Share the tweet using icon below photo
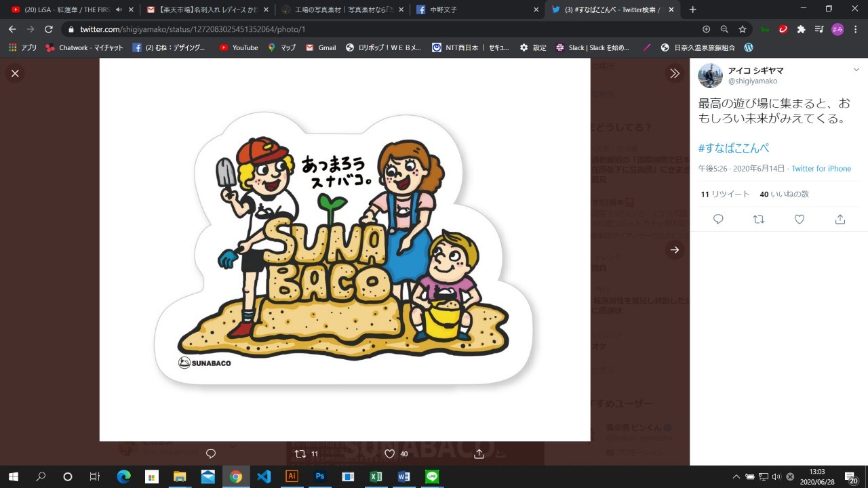This screenshot has height=488, width=868. (x=479, y=453)
